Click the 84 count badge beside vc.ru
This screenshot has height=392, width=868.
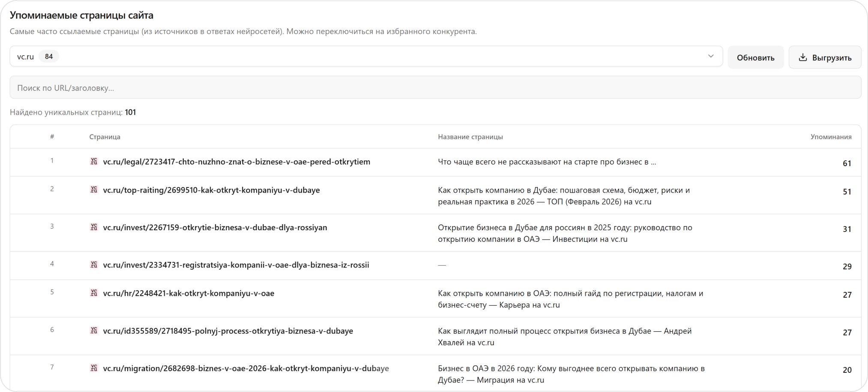pyautogui.click(x=49, y=56)
